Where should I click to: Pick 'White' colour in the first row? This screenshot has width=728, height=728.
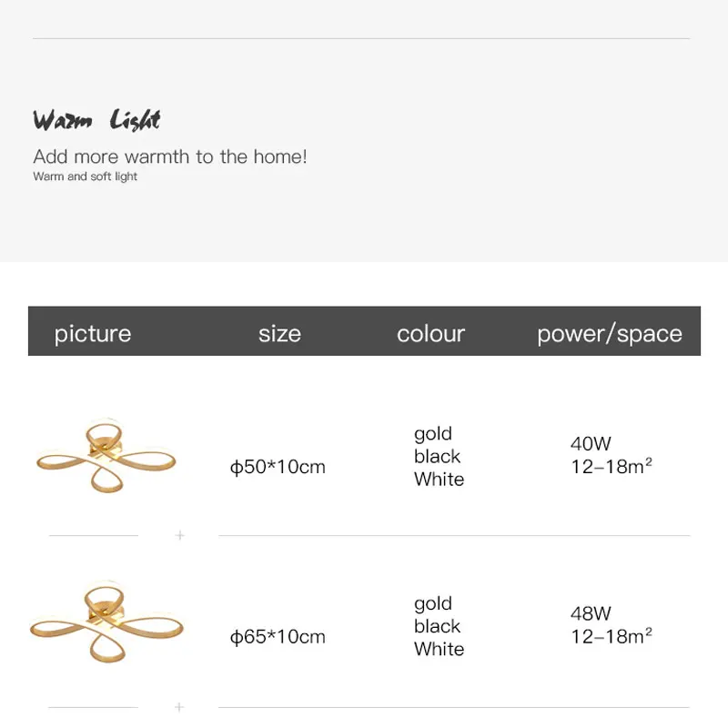coord(440,480)
